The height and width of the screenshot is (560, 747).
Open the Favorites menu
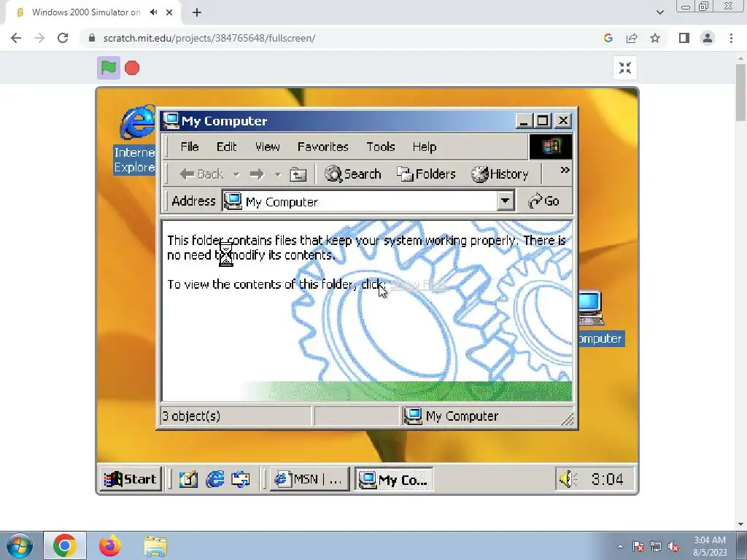323,147
